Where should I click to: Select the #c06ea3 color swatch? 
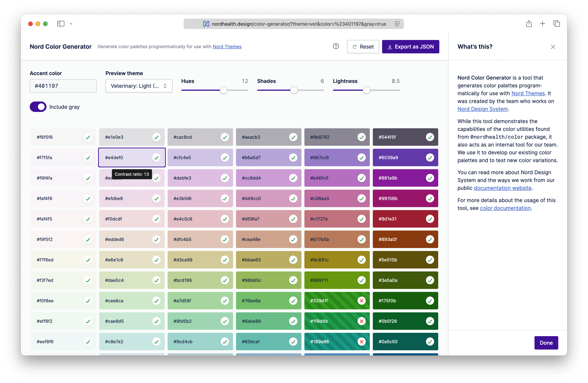(x=337, y=198)
